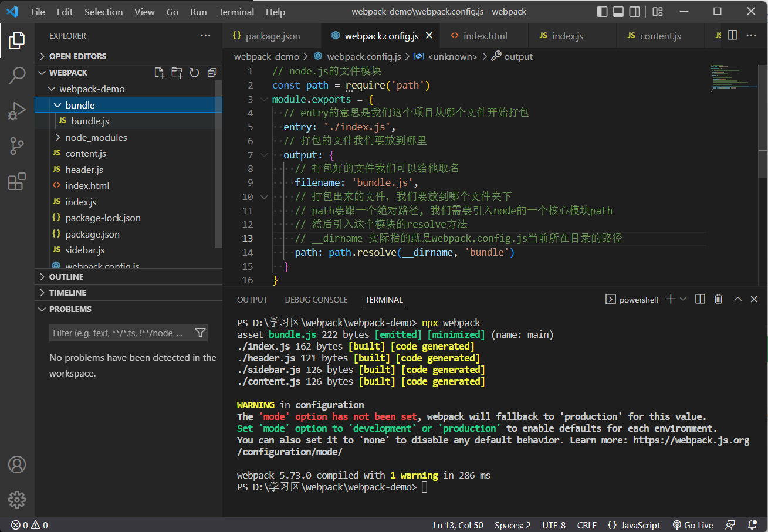
Task: Fold the output block at line 7
Action: pyautogui.click(x=263, y=155)
